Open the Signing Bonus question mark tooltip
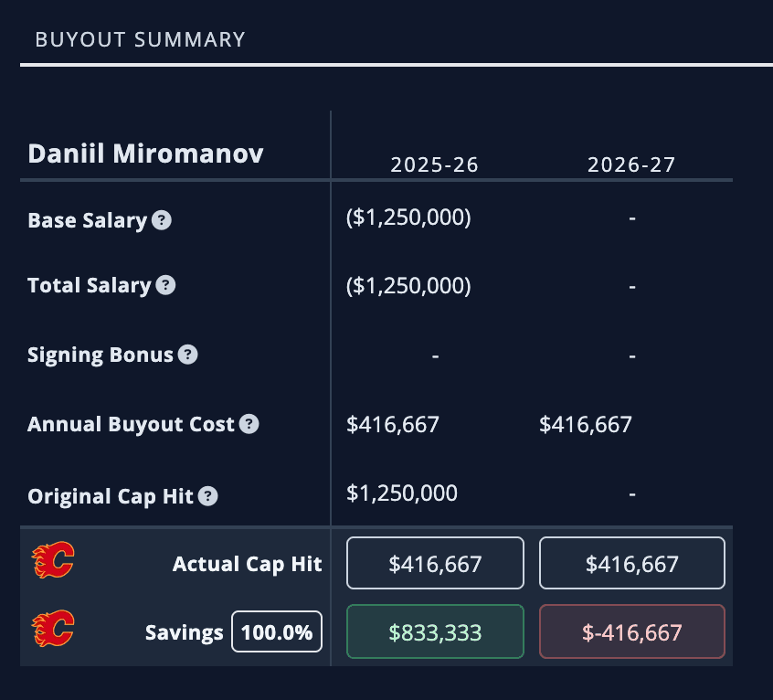Image resolution: width=773 pixels, height=700 pixels. (x=187, y=355)
